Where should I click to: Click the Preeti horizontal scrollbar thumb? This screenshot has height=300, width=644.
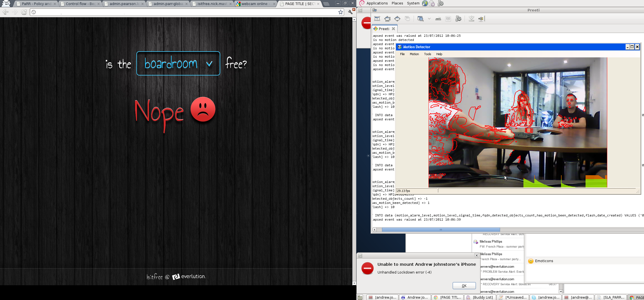tap(441, 230)
